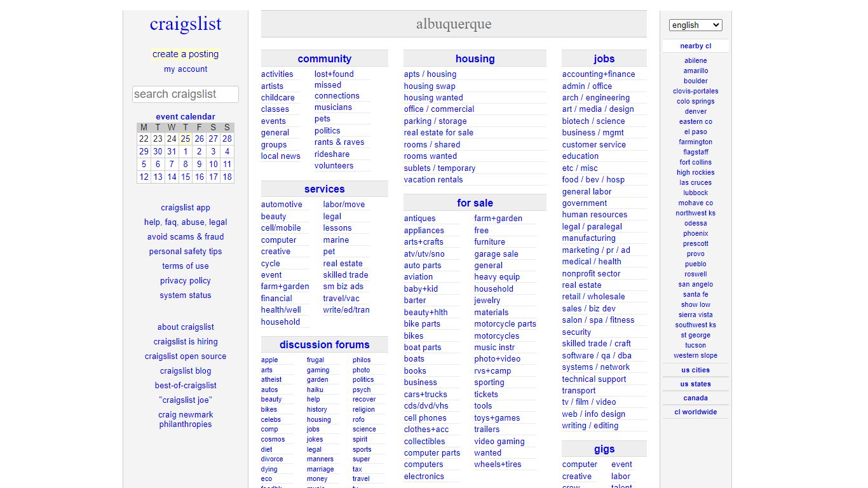The image size is (868, 488).
Task: Browse cars+trucks for sale
Action: click(426, 395)
